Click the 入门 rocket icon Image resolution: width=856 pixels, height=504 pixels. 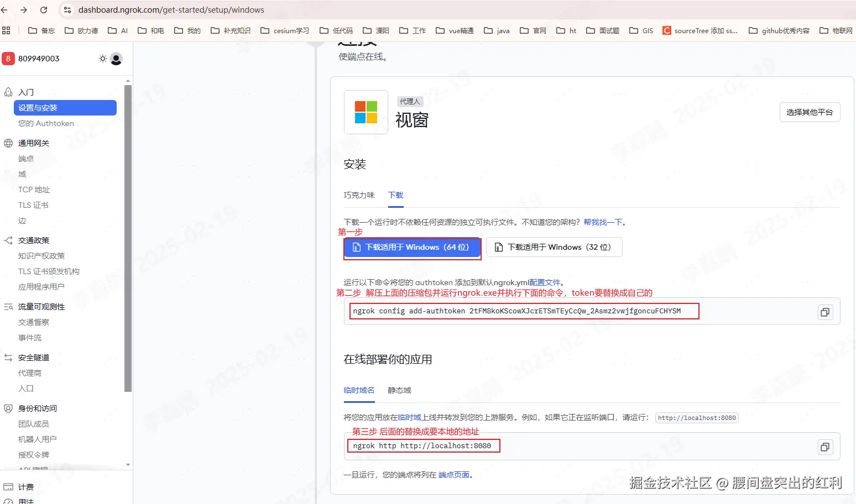pyautogui.click(x=8, y=92)
